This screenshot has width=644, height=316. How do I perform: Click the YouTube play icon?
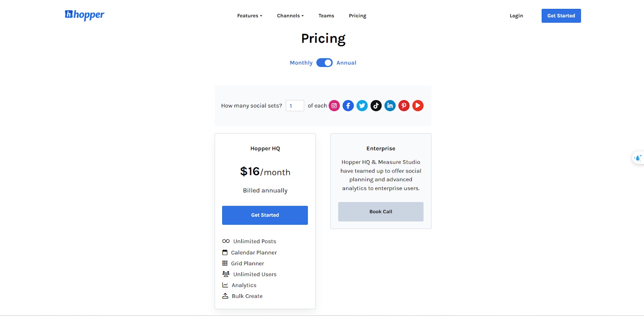418,105
